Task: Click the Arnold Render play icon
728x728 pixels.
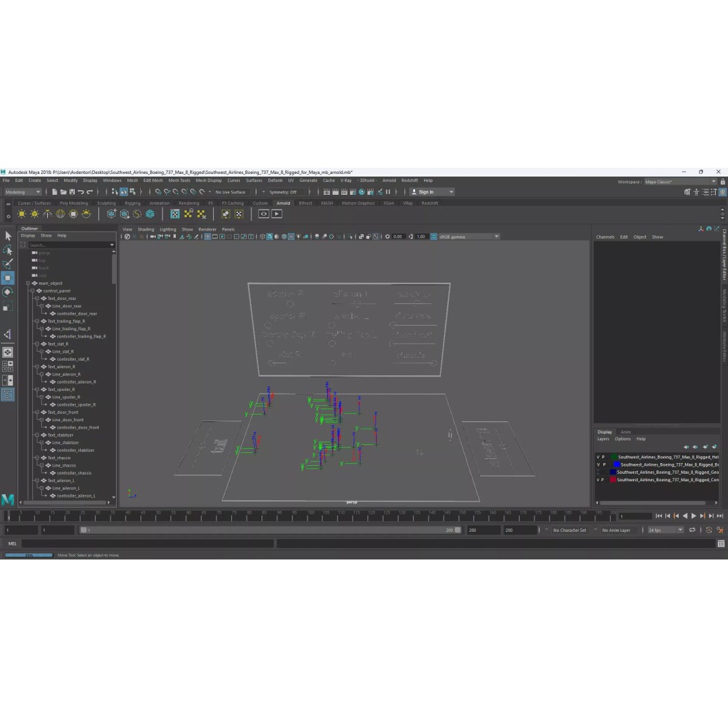Action: (277, 214)
